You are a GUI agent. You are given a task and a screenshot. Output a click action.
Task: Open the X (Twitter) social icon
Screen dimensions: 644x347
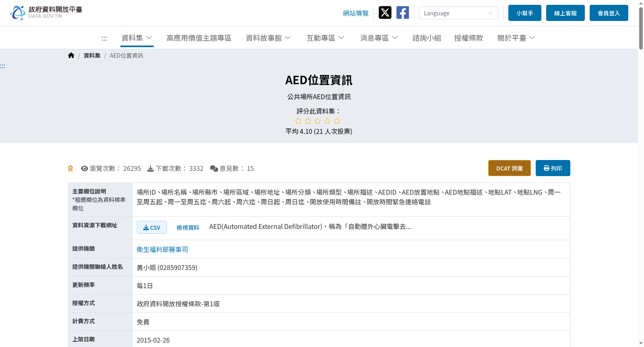tap(385, 12)
